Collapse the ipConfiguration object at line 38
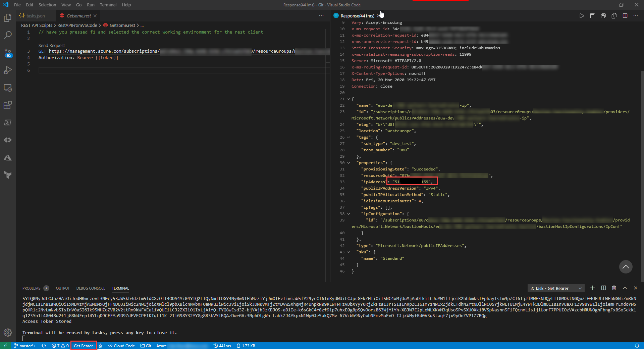 click(x=348, y=214)
